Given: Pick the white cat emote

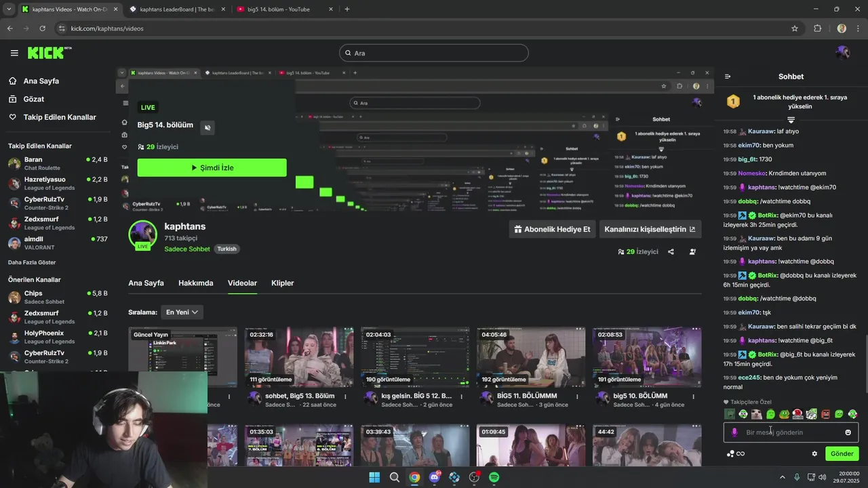Looking at the screenshot, I should tap(757, 414).
